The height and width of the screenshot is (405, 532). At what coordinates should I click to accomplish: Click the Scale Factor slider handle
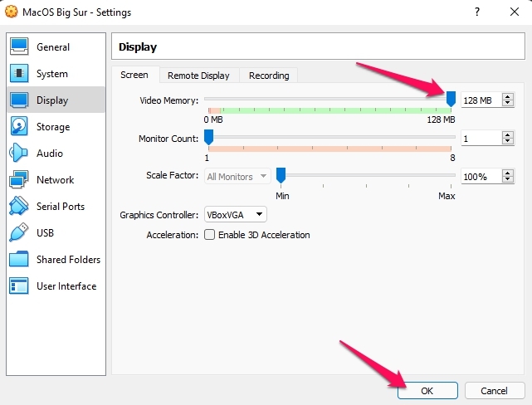281,175
